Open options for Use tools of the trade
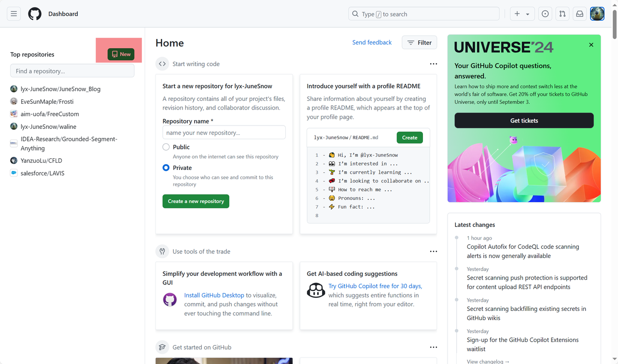Image resolution: width=618 pixels, height=364 pixels. click(434, 252)
